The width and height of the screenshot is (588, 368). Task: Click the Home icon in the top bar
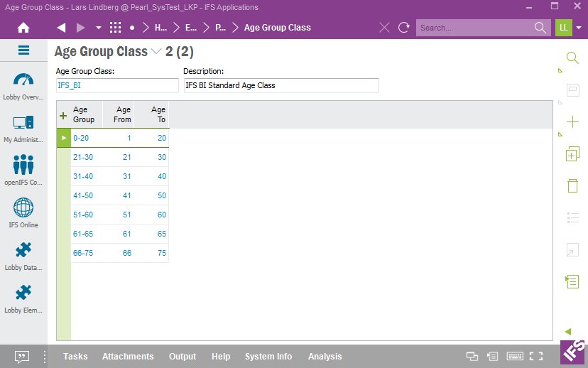point(23,28)
